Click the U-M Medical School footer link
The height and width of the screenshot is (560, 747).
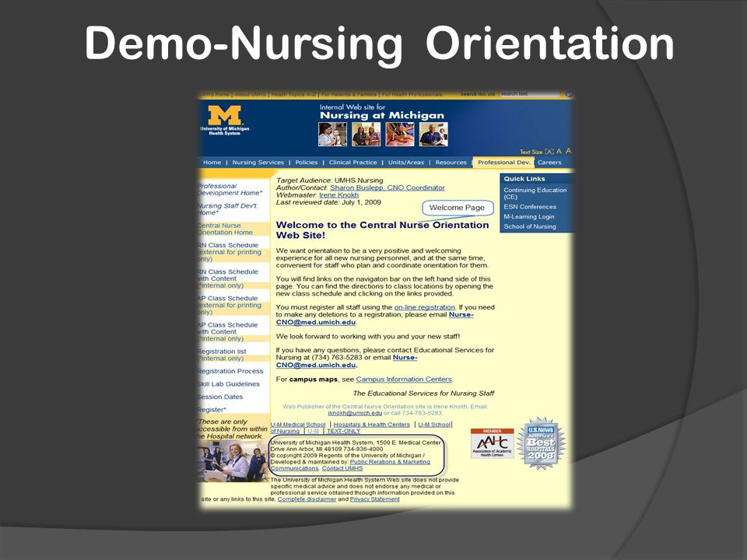tap(298, 425)
